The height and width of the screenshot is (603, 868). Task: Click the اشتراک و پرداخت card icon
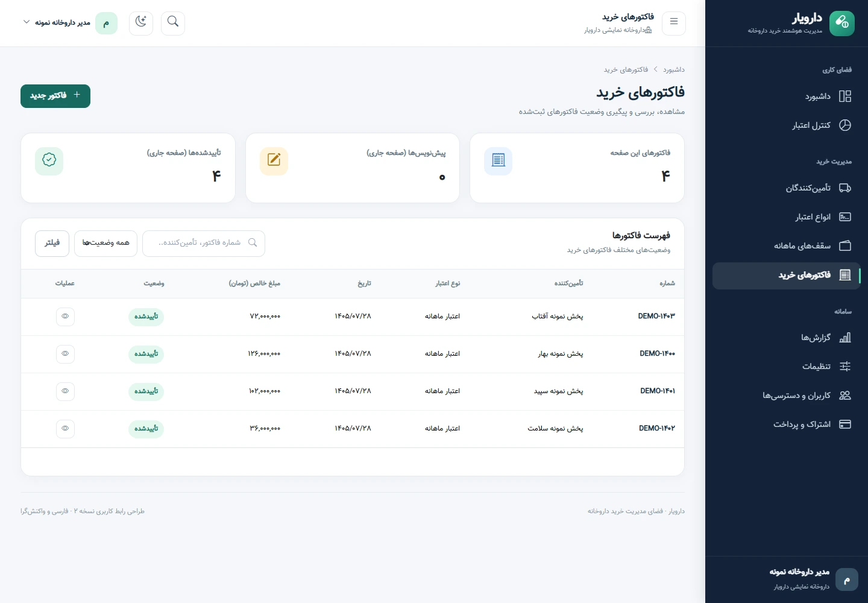click(x=845, y=425)
